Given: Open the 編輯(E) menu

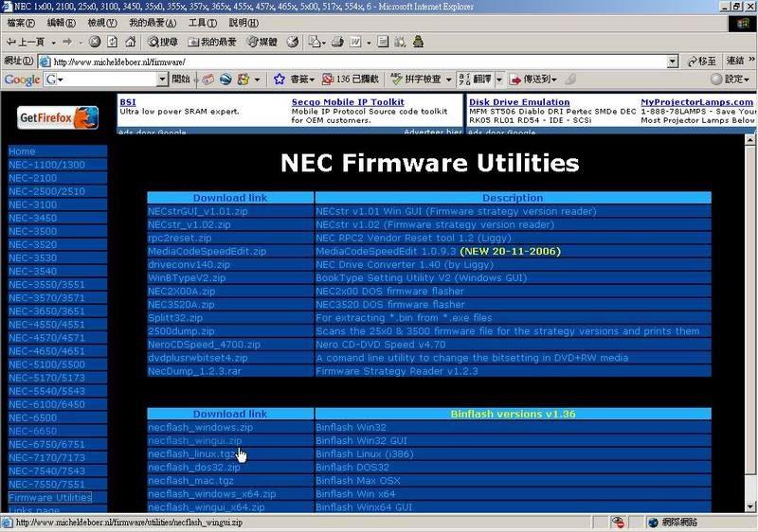Looking at the screenshot, I should point(62,23).
